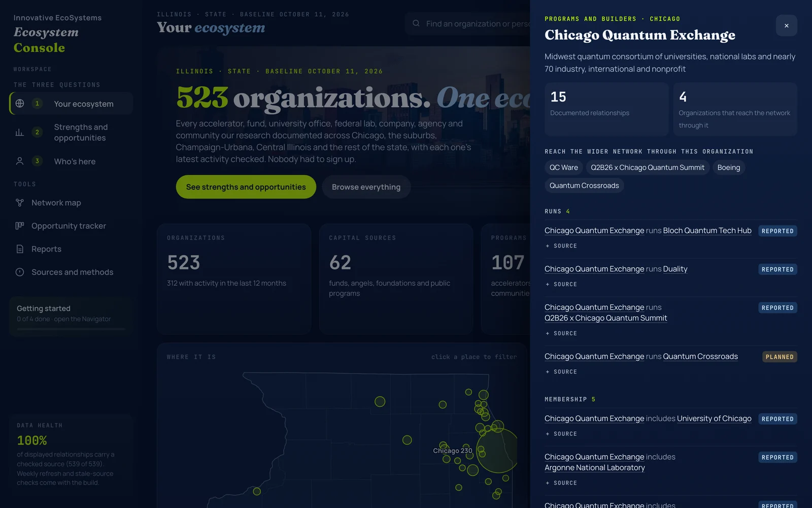Select the Quantum Crossroads chip
The width and height of the screenshot is (812, 508).
click(x=584, y=185)
